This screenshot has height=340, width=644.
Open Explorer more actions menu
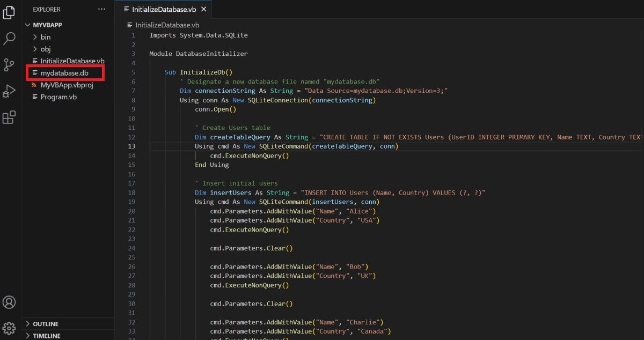coord(102,9)
